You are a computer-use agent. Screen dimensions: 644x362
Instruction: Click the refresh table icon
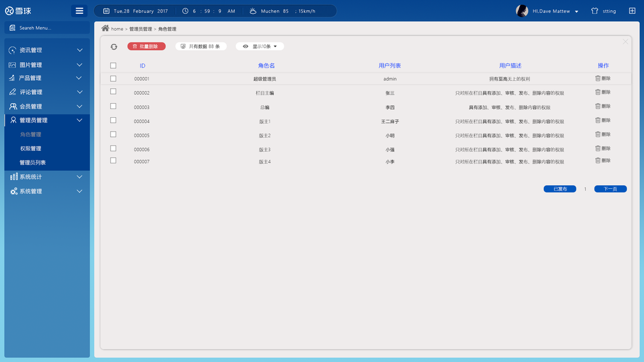click(113, 47)
